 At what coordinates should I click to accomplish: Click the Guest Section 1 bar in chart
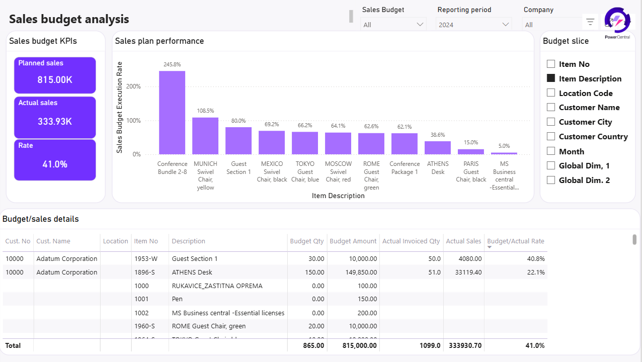238,141
